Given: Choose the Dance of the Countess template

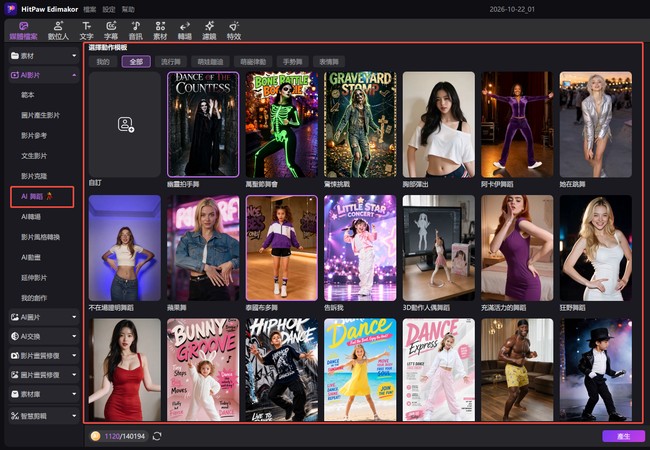Looking at the screenshot, I should coord(203,124).
